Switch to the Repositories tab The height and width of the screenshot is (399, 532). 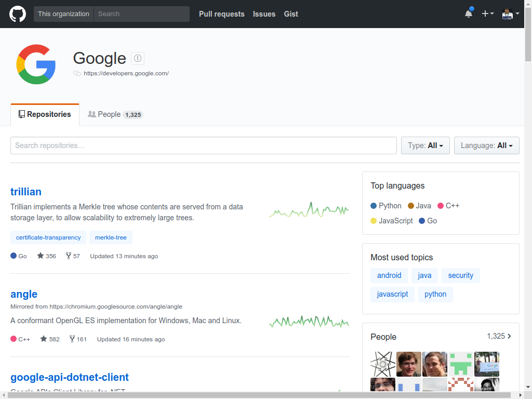45,115
